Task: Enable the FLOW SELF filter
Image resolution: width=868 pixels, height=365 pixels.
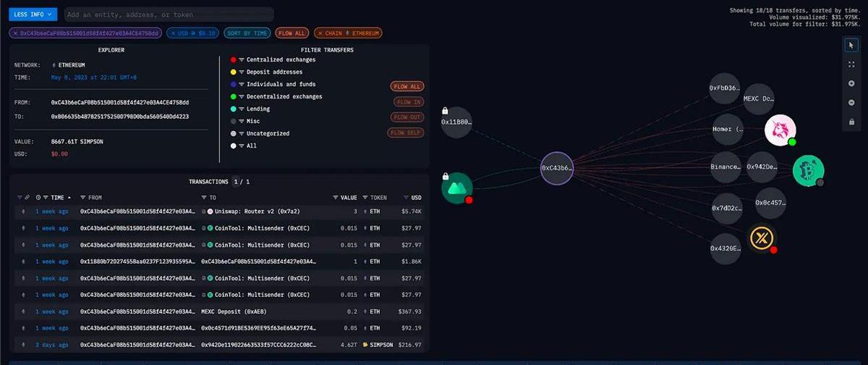Action: coord(407,133)
